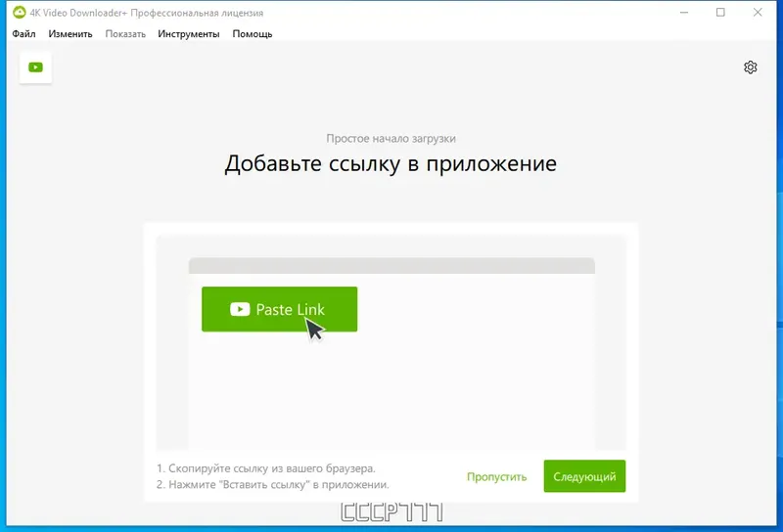
Task: Open the Показать menu
Action: [x=125, y=34]
